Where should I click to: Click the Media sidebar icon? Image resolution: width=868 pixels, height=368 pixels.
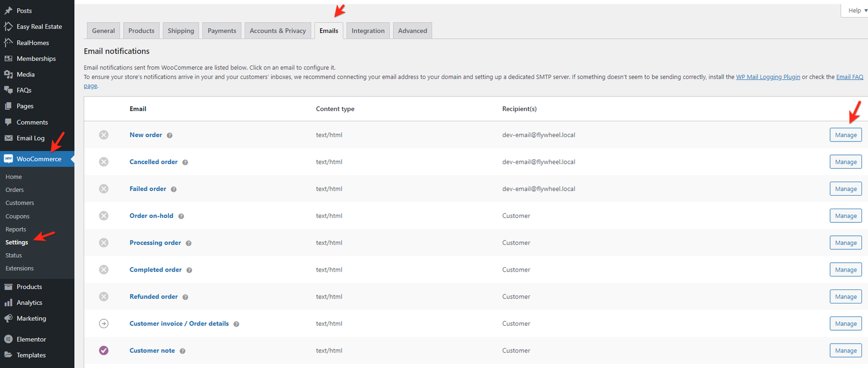point(8,74)
